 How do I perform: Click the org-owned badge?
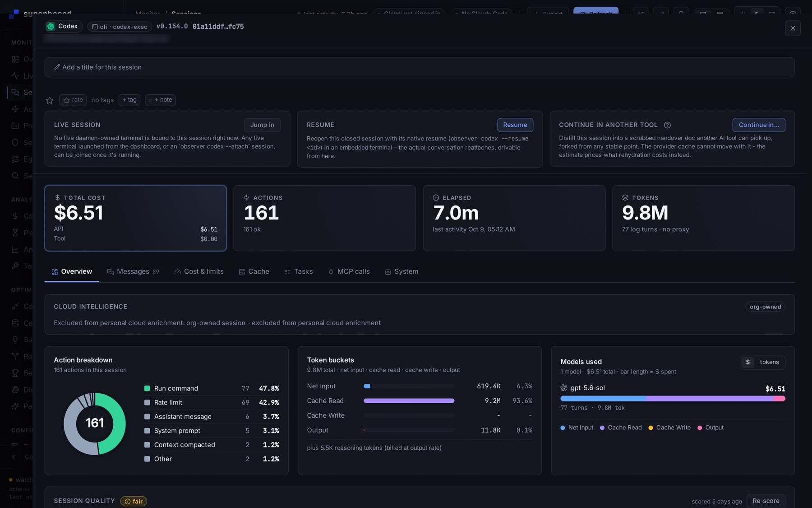[765, 307]
